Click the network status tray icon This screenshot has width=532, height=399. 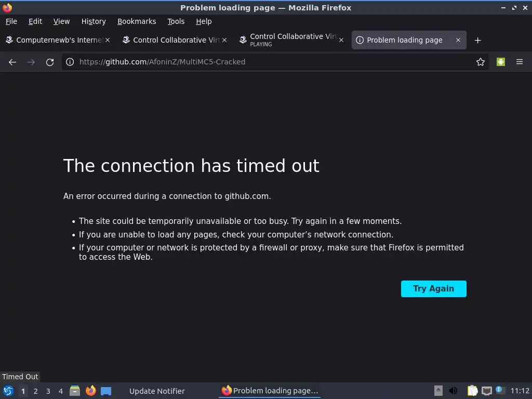coord(487,391)
